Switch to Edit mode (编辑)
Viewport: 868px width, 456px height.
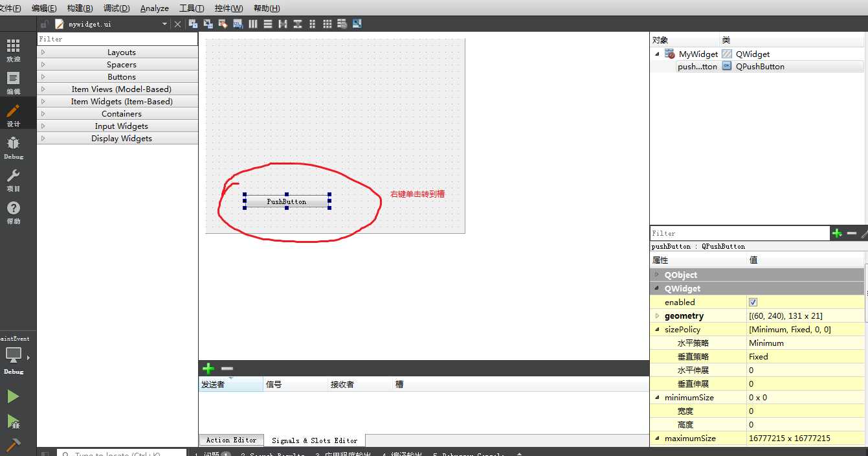[13, 83]
